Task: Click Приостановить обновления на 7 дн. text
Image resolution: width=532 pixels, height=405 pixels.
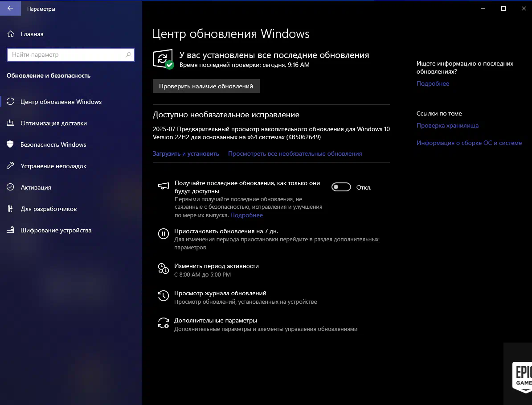Action: (226, 231)
